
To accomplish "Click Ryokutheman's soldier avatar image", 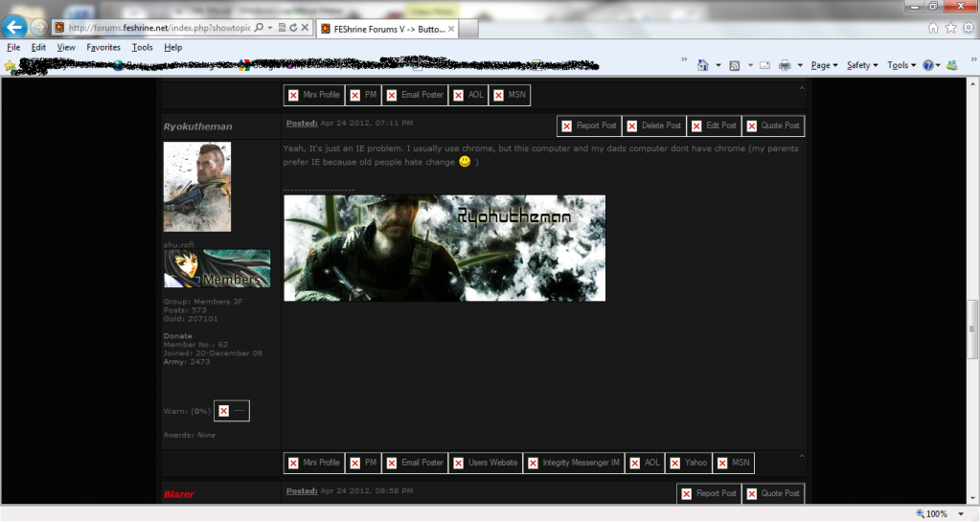I will (197, 187).
